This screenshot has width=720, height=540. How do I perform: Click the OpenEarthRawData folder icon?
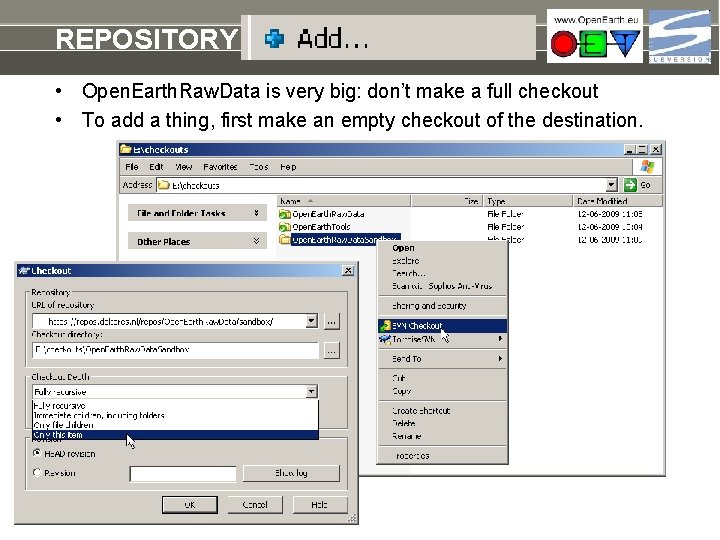285,214
